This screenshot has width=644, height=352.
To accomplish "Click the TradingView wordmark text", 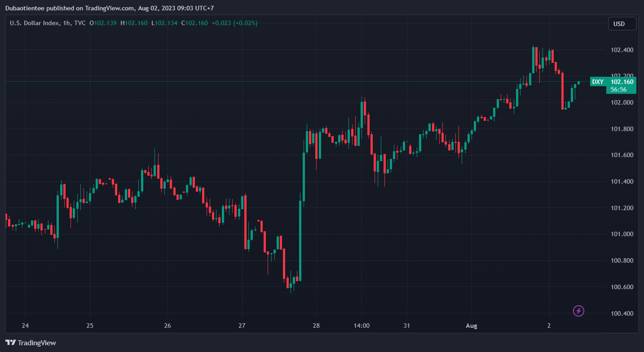I will [37, 343].
